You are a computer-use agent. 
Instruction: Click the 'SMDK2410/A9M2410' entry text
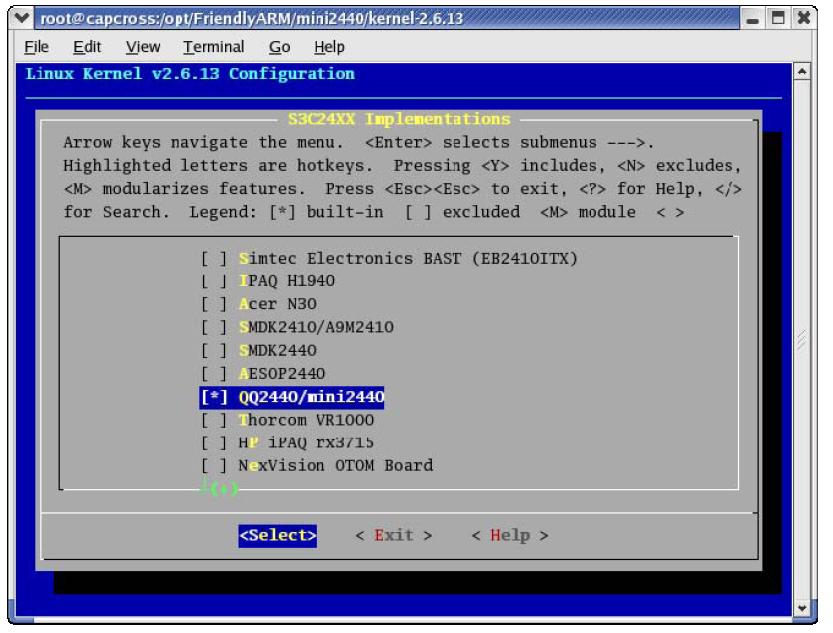[x=316, y=327]
